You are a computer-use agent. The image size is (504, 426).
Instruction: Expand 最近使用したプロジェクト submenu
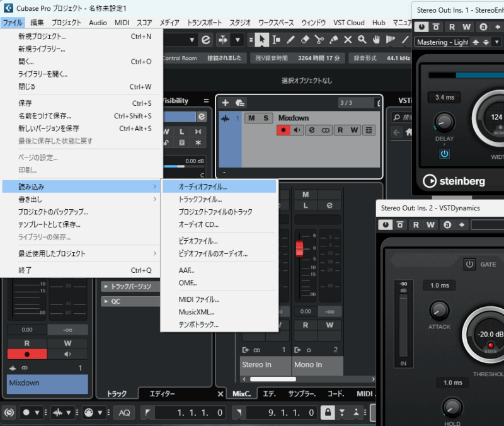click(81, 253)
